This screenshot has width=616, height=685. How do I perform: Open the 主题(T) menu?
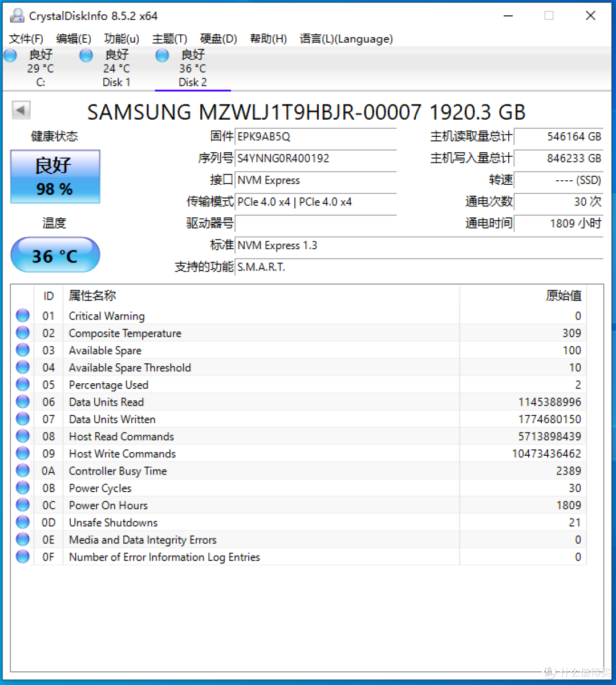coord(169,39)
